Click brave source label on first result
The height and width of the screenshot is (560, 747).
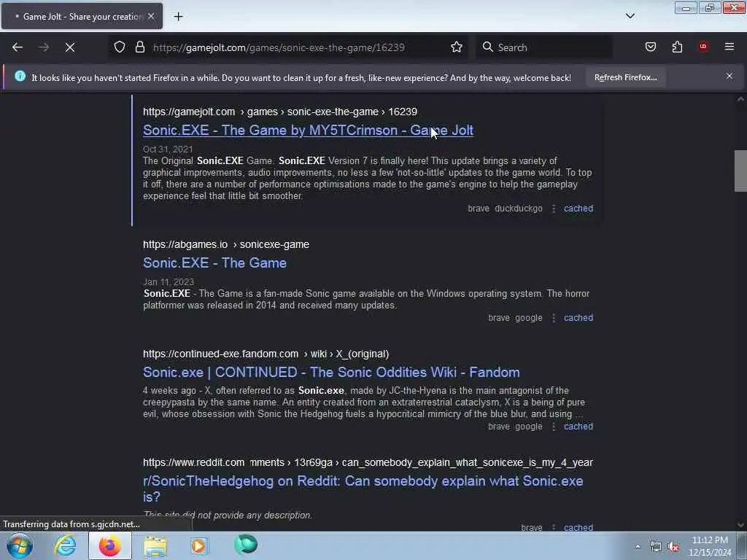tap(479, 209)
